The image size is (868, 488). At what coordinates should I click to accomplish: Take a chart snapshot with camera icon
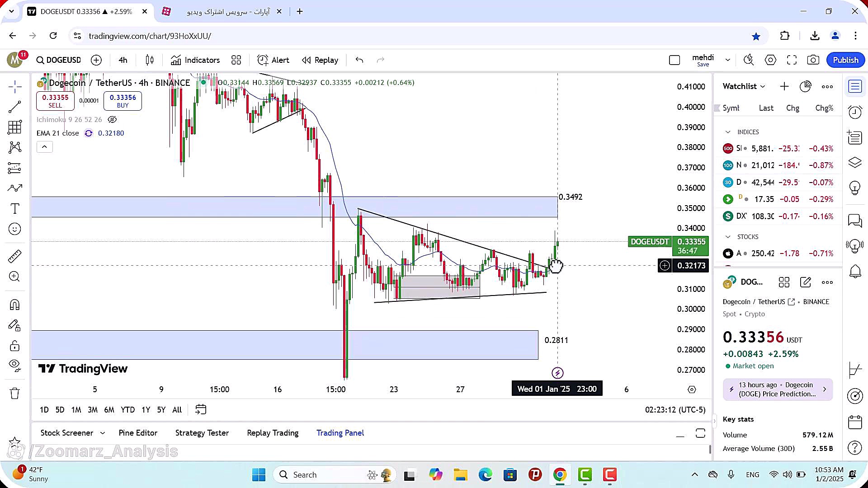pos(813,60)
